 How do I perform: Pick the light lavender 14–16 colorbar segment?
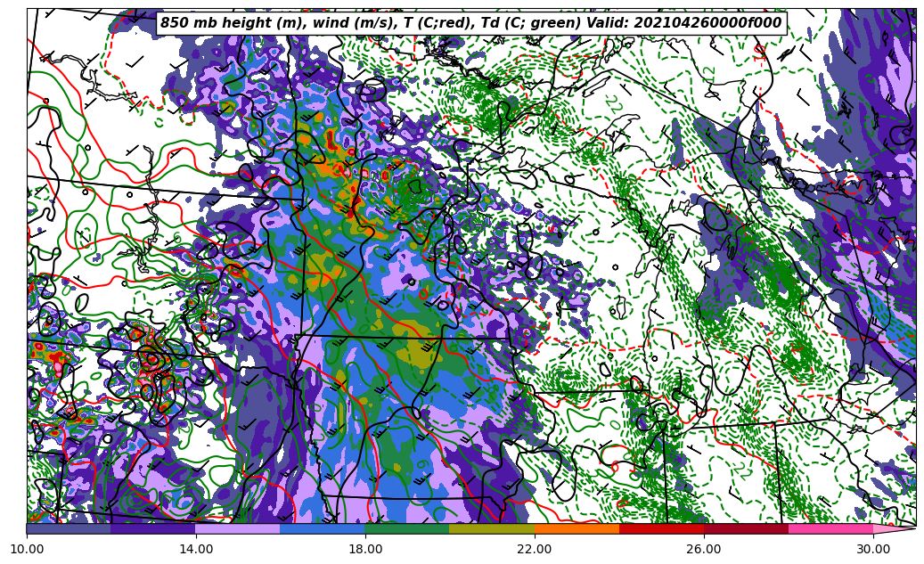coord(238,528)
